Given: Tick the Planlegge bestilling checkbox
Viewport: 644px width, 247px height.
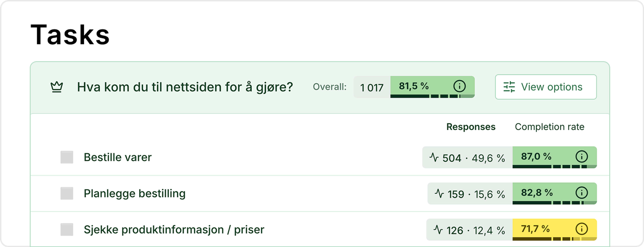Looking at the screenshot, I should pos(67,193).
